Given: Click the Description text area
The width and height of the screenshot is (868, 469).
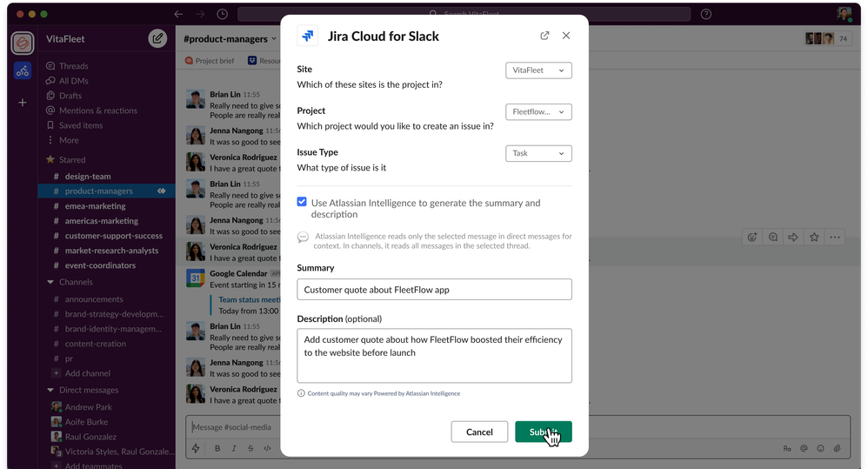Looking at the screenshot, I should click(434, 356).
